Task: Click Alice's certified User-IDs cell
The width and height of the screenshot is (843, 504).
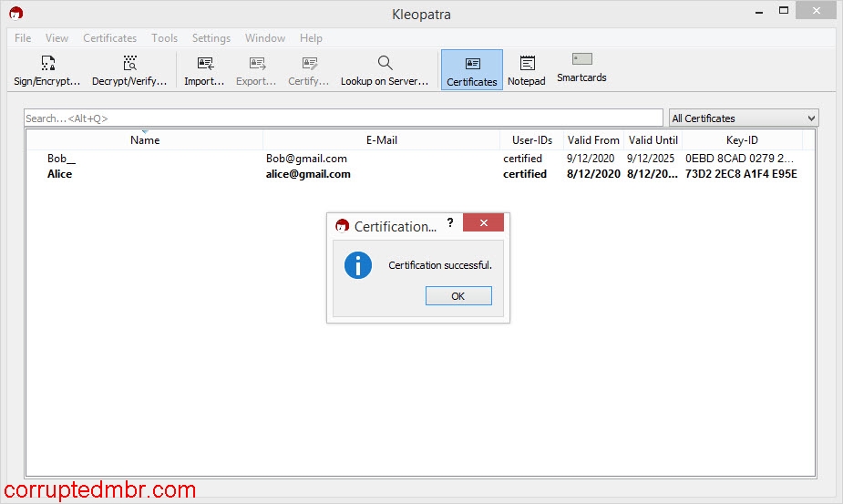Action: point(525,174)
